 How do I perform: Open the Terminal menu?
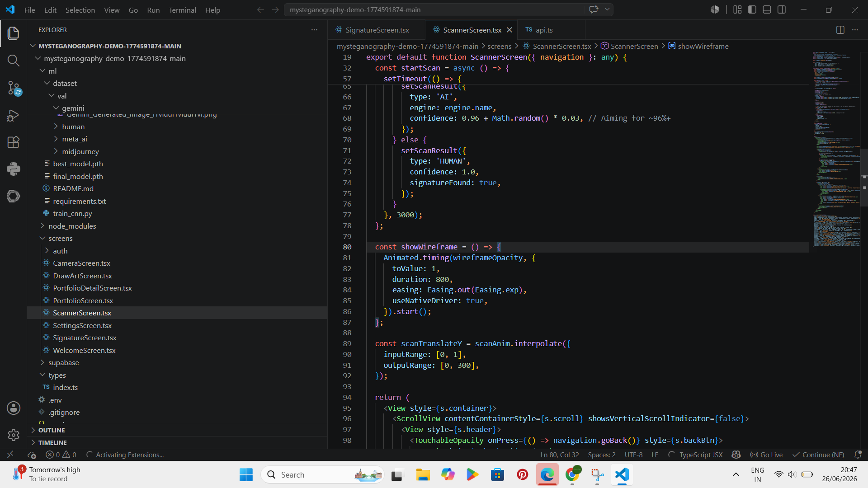182,10
